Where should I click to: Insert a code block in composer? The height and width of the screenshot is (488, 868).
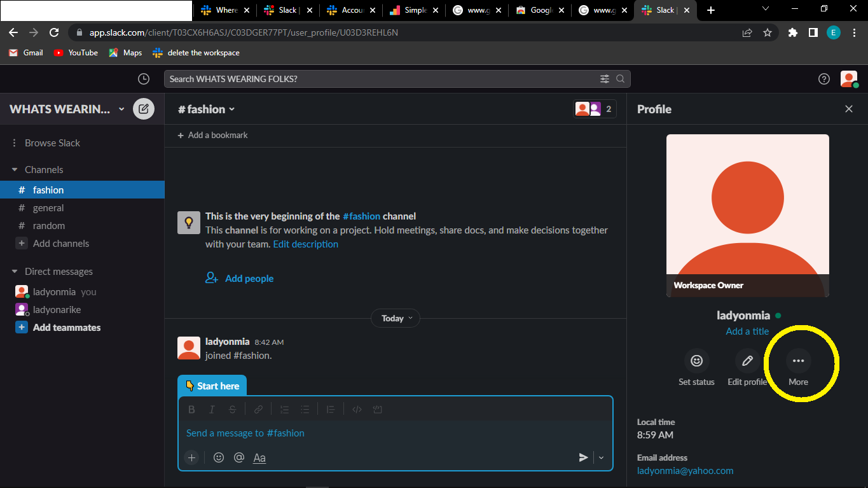[x=377, y=409]
